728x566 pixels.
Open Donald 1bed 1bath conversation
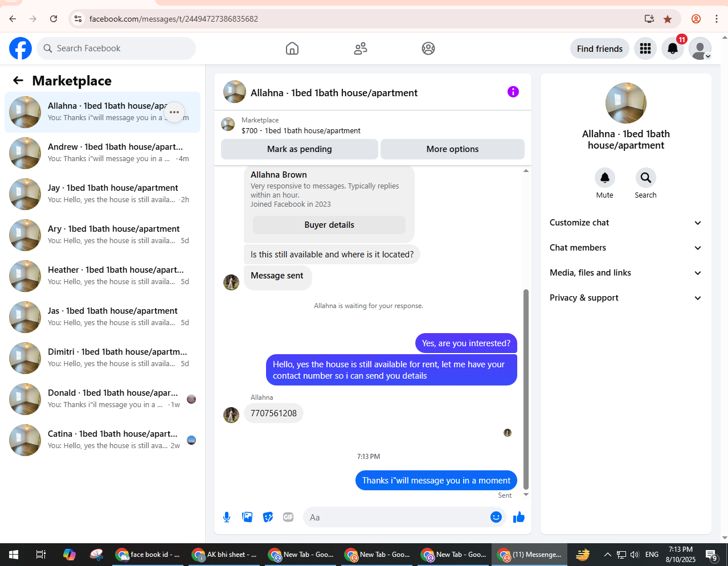(x=103, y=399)
